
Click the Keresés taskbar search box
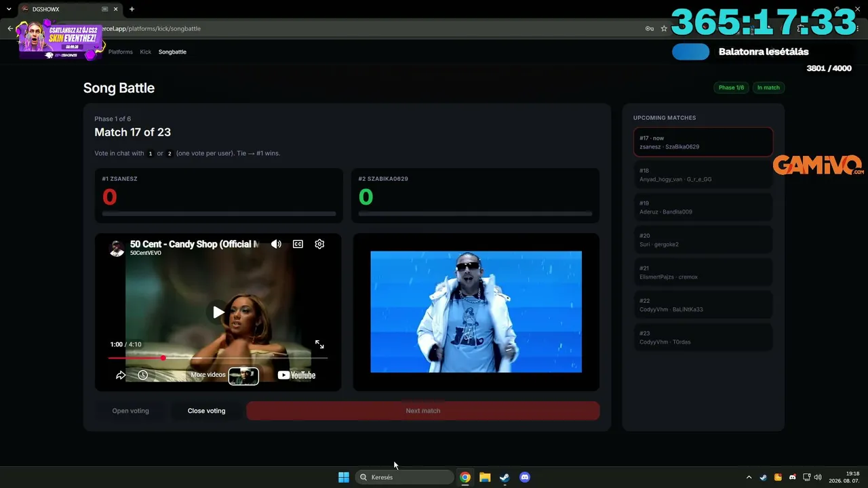click(x=405, y=477)
